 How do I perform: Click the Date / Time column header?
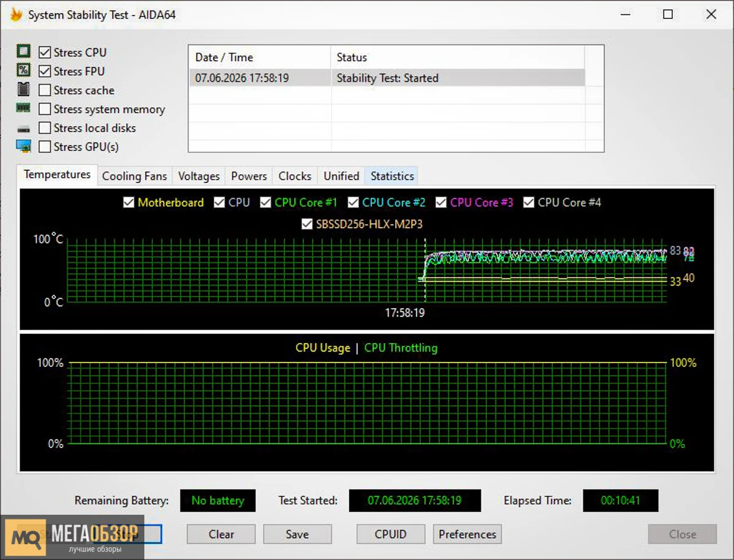click(x=259, y=57)
